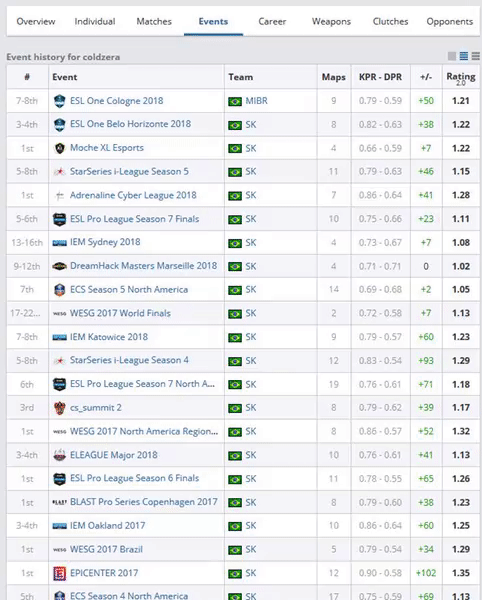Click BLAST Pro Series Copenhagen logo

(x=59, y=502)
